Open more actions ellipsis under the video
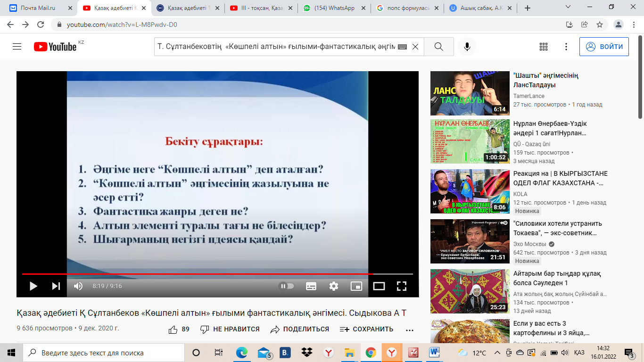644x362 pixels. coord(410,330)
